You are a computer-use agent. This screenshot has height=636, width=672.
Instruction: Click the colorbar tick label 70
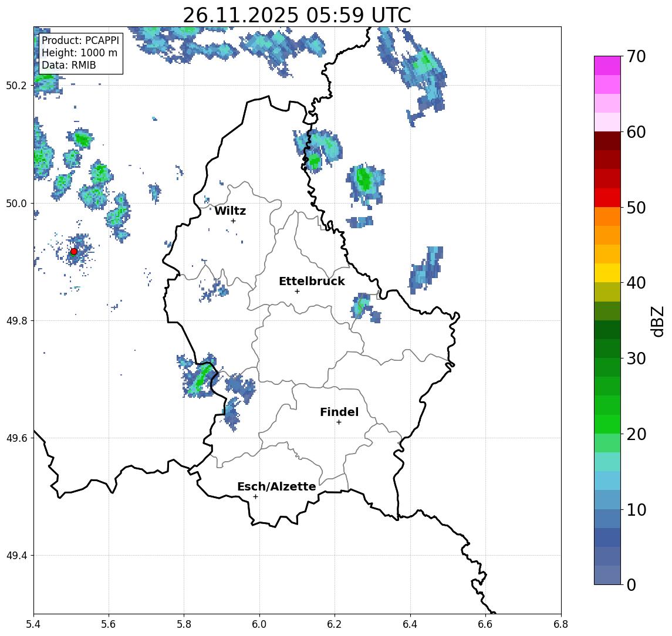636,56
